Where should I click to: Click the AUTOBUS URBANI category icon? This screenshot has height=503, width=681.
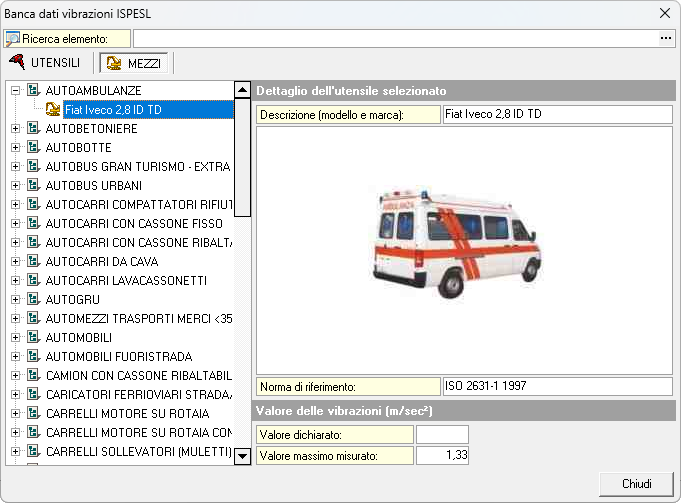click(x=33, y=185)
